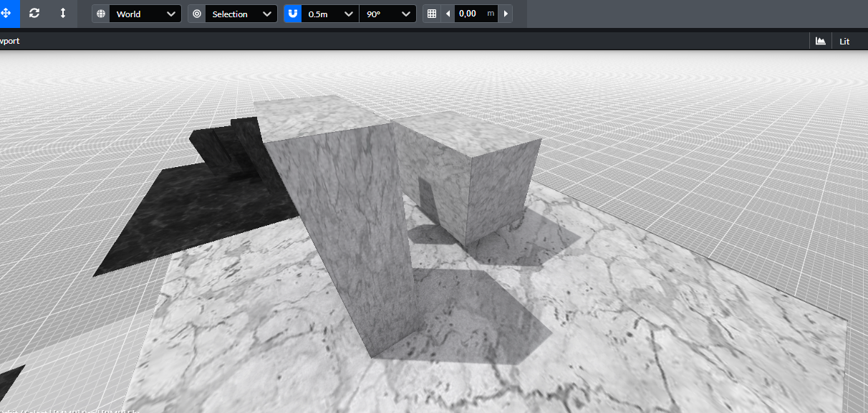Viewport: 868px width, 413px height.
Task: Toggle magnet snapping button
Action: click(293, 14)
